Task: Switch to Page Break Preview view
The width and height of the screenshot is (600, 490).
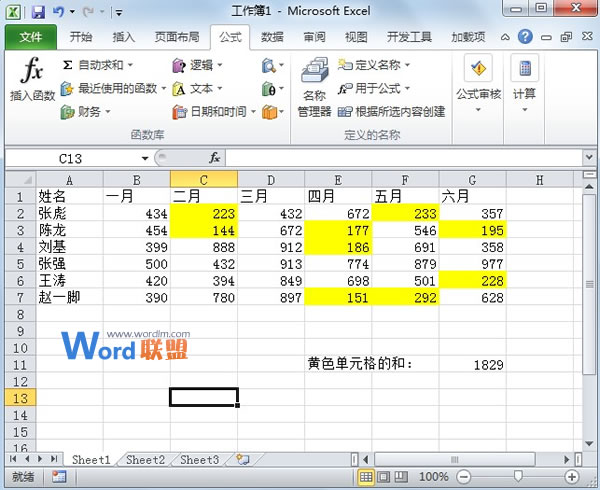Action: (400, 479)
